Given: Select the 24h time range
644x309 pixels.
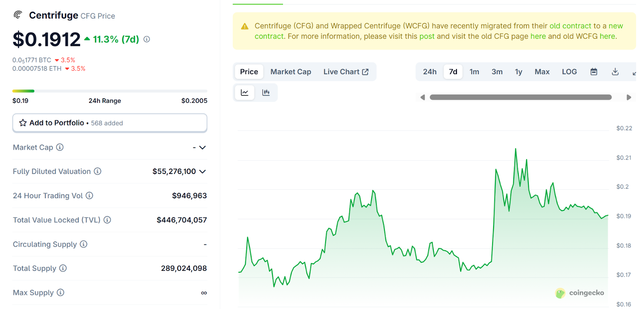Looking at the screenshot, I should click(x=429, y=72).
